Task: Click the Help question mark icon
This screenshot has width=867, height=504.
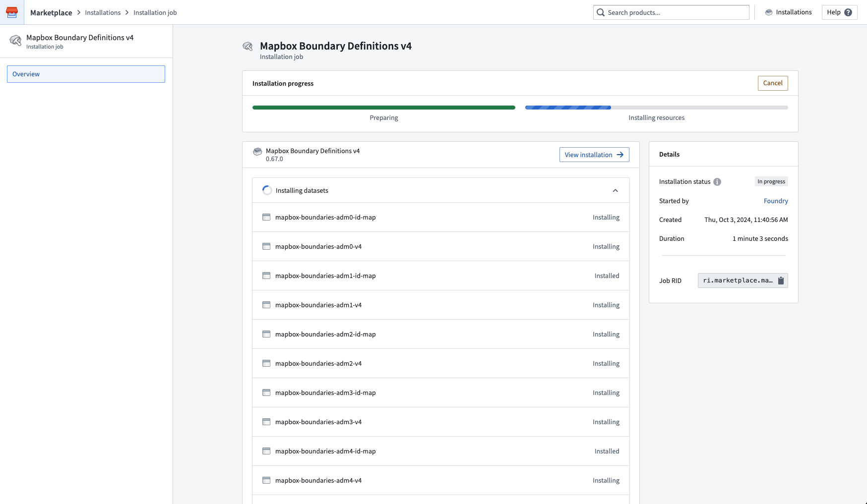Action: 848,12
